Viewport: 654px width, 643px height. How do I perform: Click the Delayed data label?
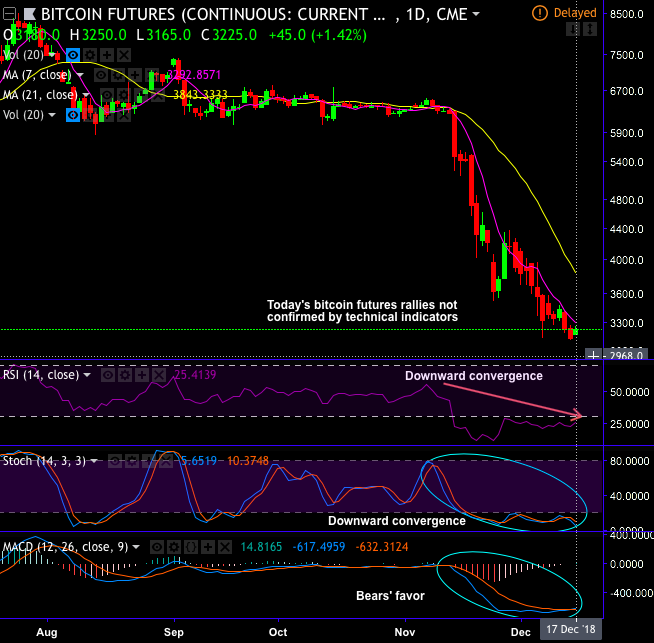tap(575, 13)
